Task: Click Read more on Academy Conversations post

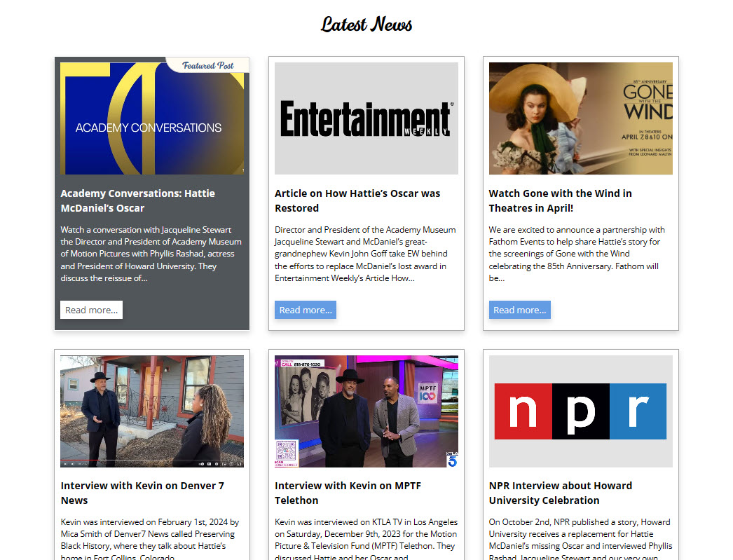Action: click(x=91, y=310)
